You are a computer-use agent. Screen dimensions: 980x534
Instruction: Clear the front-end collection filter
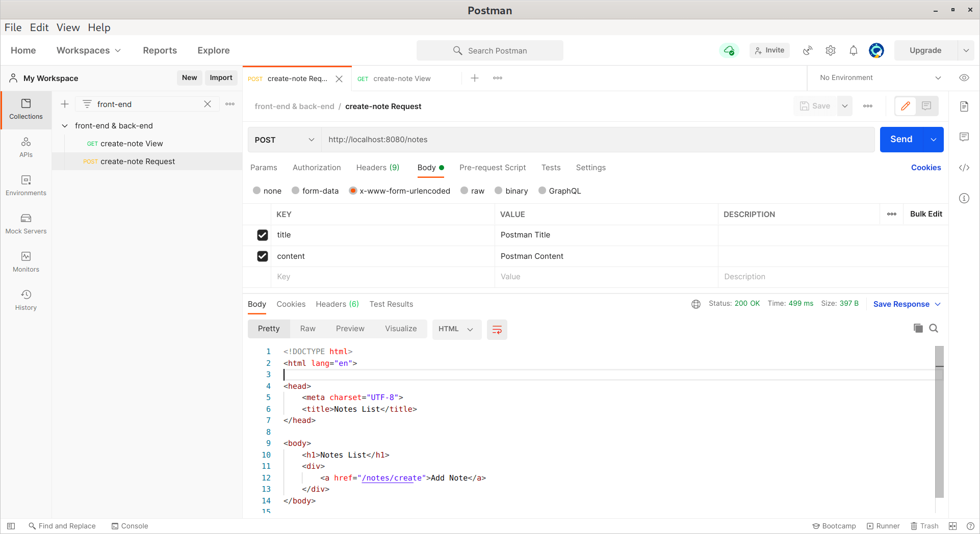(208, 104)
